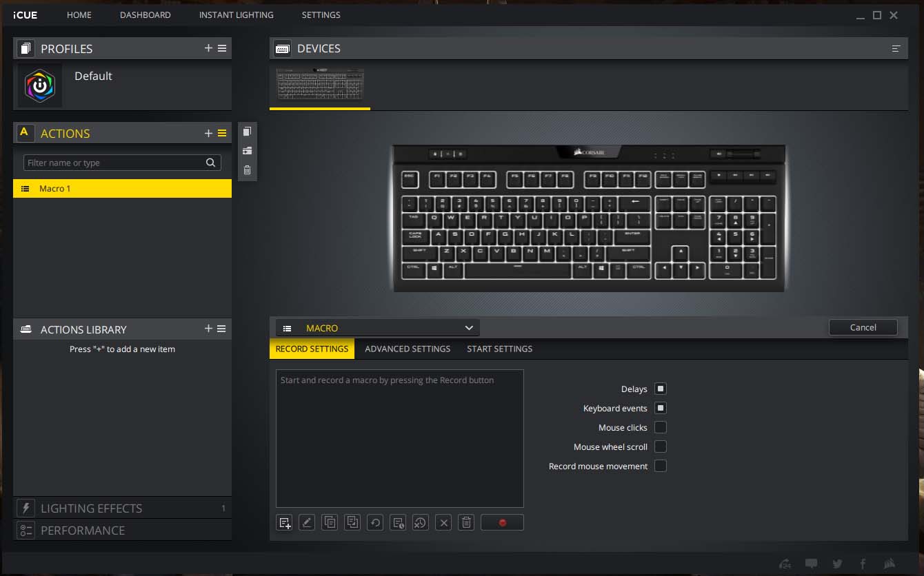Screen dimensions: 924x576
Task: Enable Mouse clicks recording checkbox
Action: (x=660, y=428)
